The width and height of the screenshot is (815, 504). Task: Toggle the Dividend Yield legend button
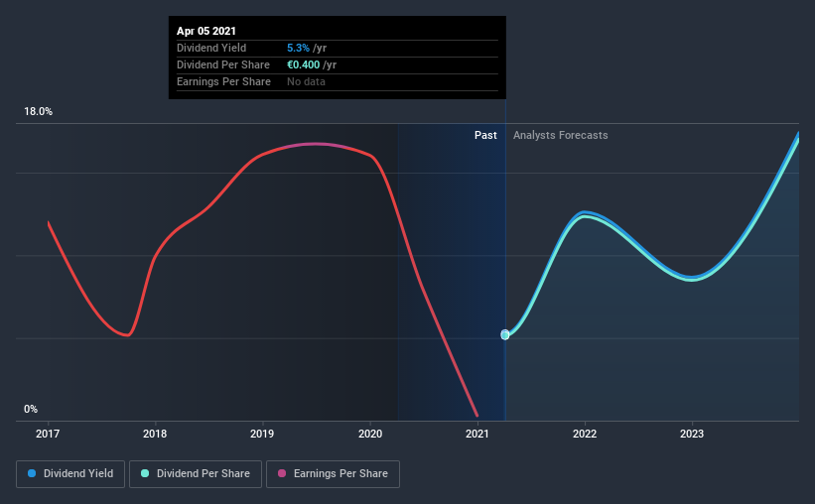coord(70,474)
